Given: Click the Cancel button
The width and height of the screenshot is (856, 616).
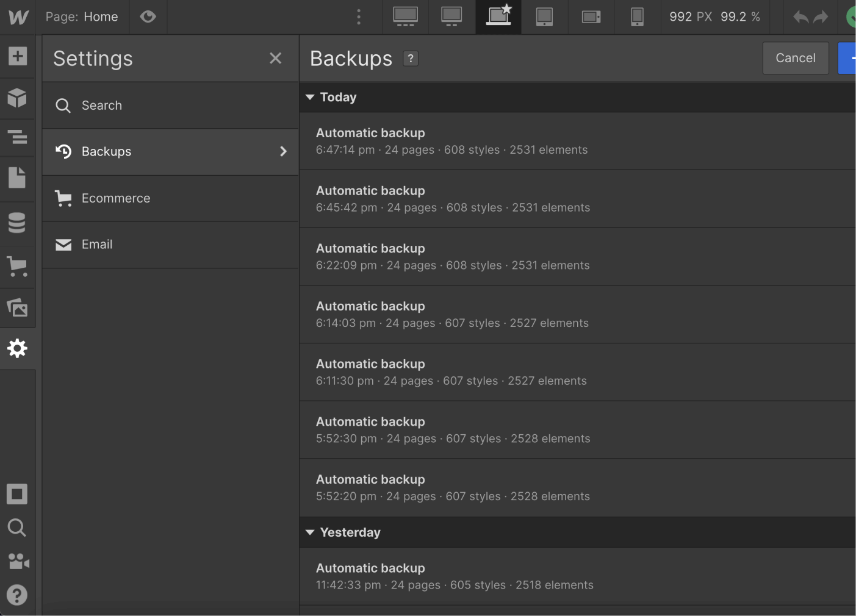Looking at the screenshot, I should [x=796, y=58].
